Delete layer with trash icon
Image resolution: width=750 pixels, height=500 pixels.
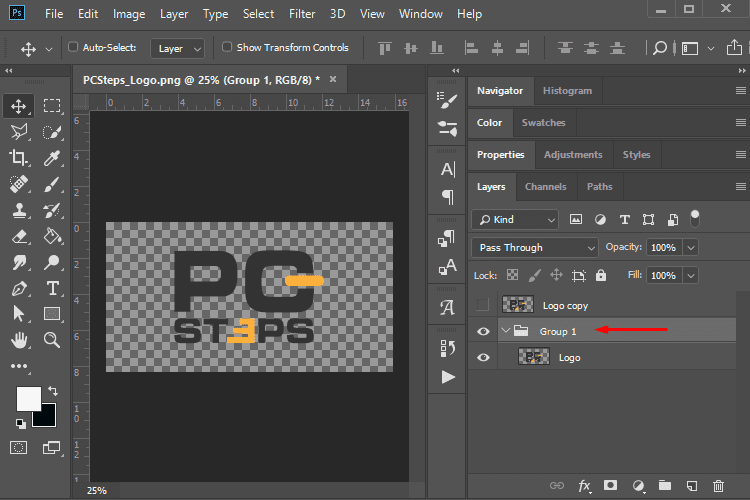tap(718, 486)
